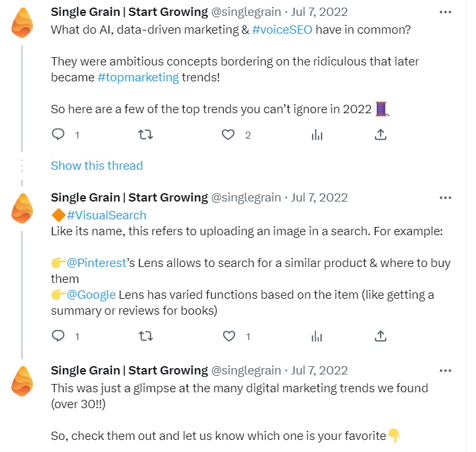Image resolution: width=476 pixels, height=452 pixels.
Task: View analytics for the first tweet
Action: [316, 135]
